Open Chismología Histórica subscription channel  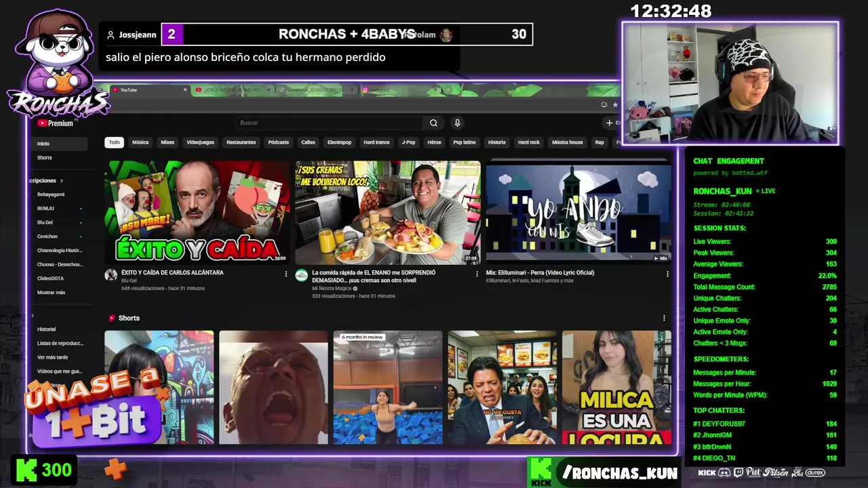[60, 250]
